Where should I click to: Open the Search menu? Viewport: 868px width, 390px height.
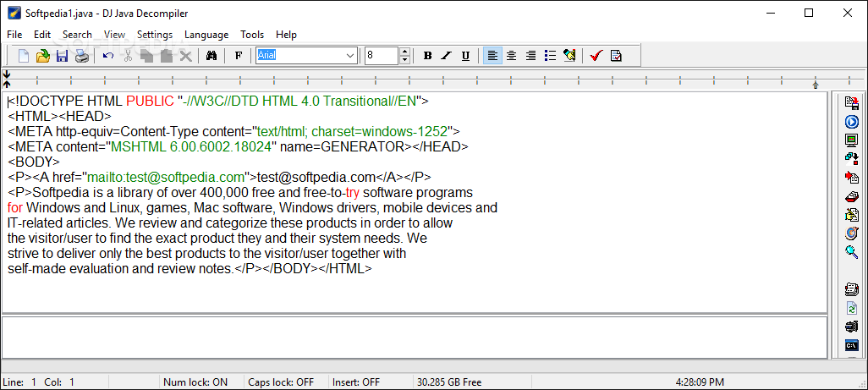pyautogui.click(x=77, y=35)
